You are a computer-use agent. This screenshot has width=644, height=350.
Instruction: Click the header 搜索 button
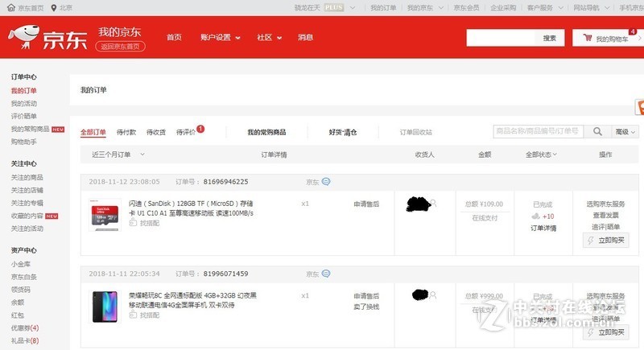(x=550, y=38)
